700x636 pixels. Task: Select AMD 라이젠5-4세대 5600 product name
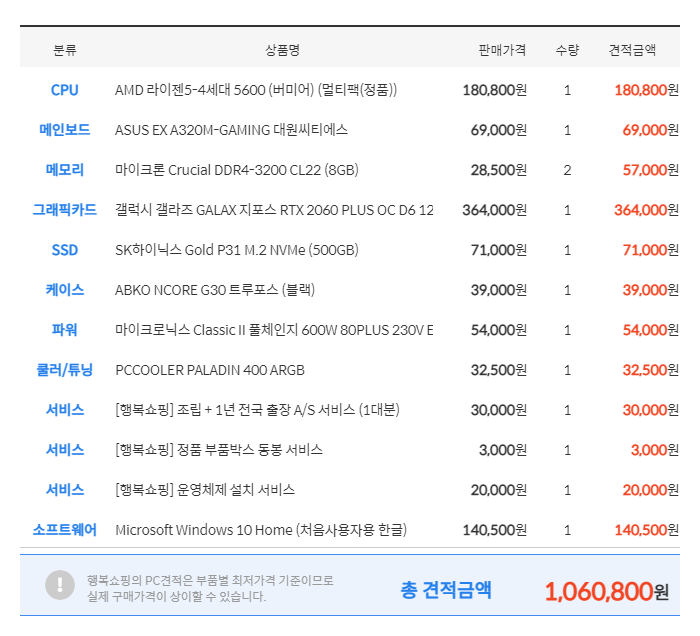256,90
